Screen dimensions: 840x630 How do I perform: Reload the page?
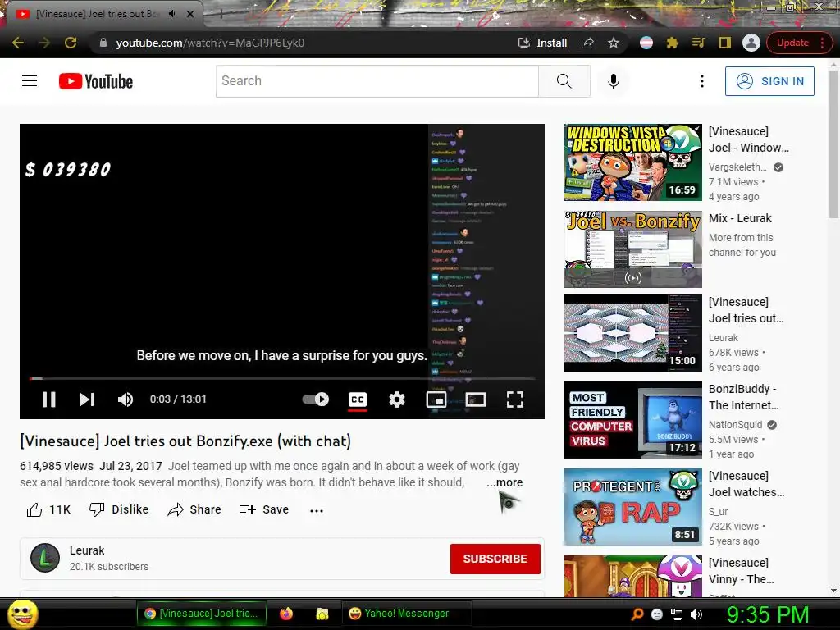71,43
